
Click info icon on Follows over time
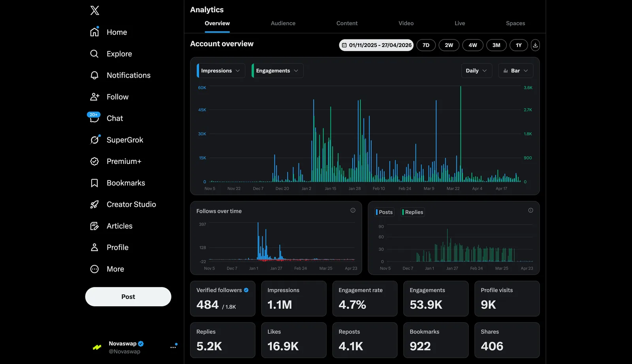pos(353,210)
